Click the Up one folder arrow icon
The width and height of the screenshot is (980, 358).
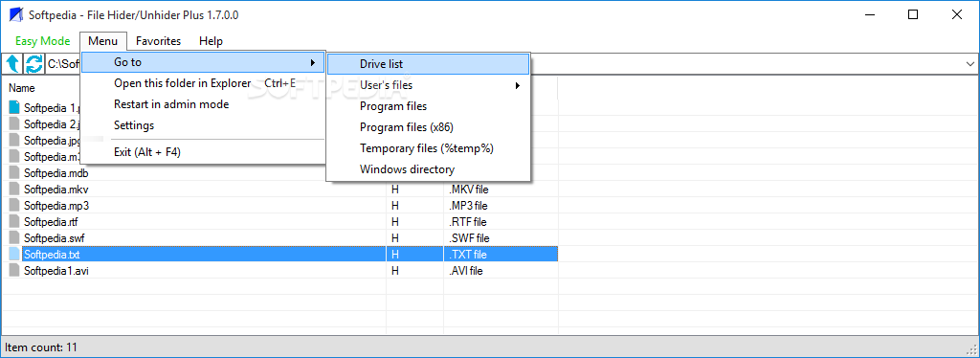pos(12,64)
